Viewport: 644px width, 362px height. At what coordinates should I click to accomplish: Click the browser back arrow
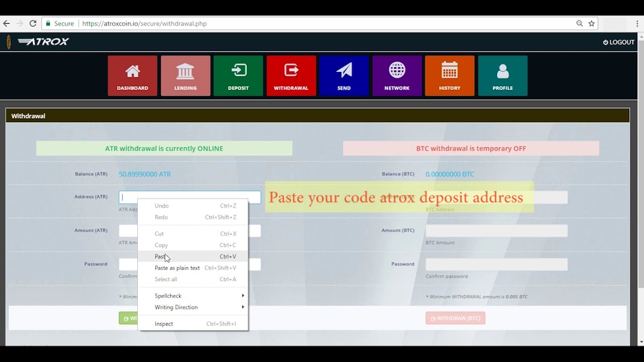7,24
